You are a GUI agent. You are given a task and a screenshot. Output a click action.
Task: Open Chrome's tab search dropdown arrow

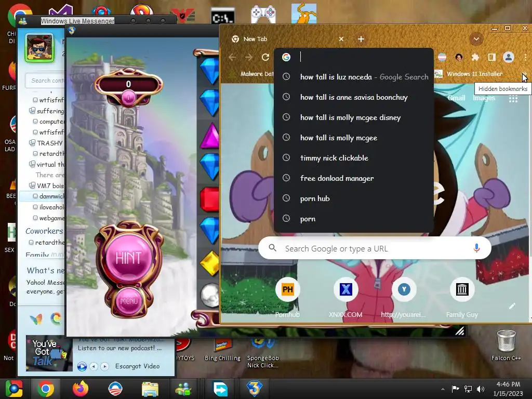(x=476, y=39)
